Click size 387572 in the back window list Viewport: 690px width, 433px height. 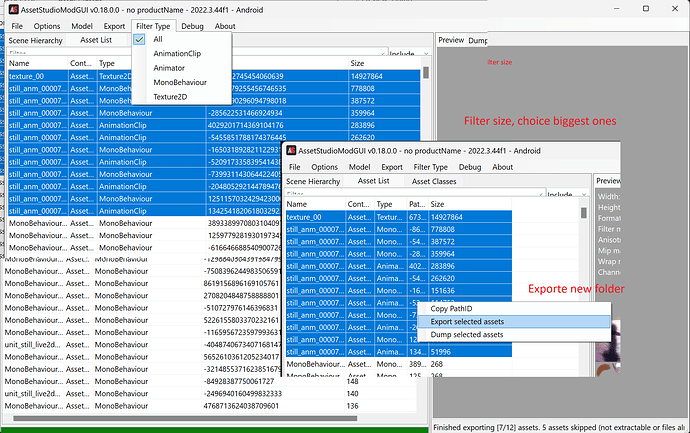tap(363, 101)
